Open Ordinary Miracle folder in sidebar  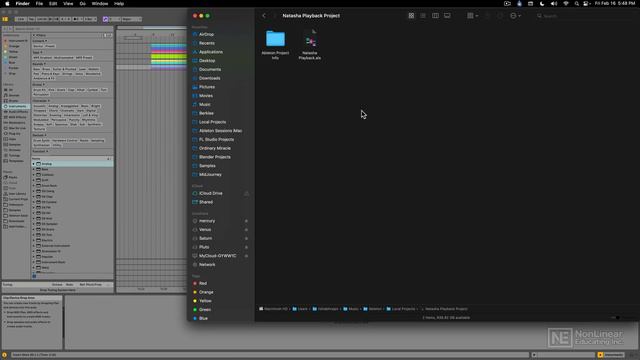[215, 148]
